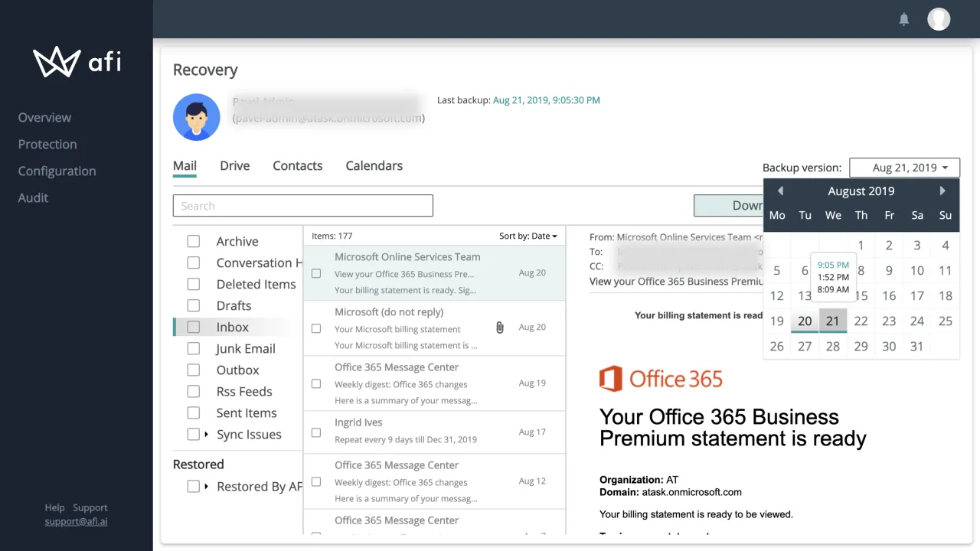The height and width of the screenshot is (551, 980).
Task: Open the Inbox folder
Action: [x=233, y=327]
